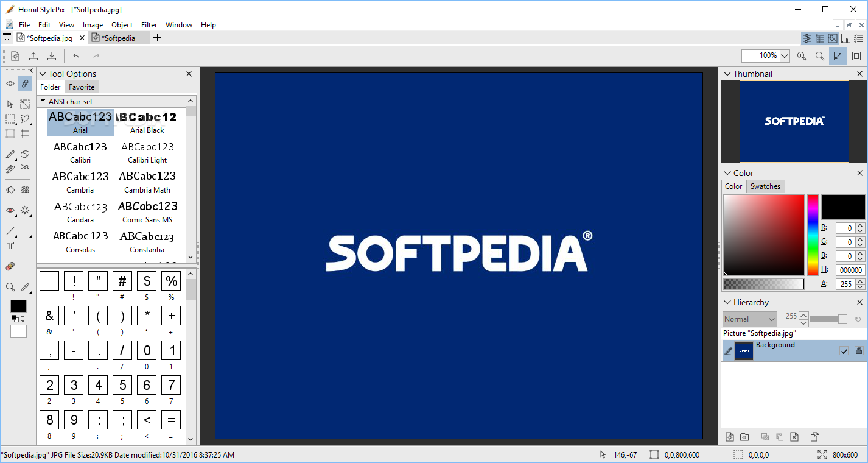Click the rainbow hue strip
The height and width of the screenshot is (463, 868).
(x=813, y=235)
